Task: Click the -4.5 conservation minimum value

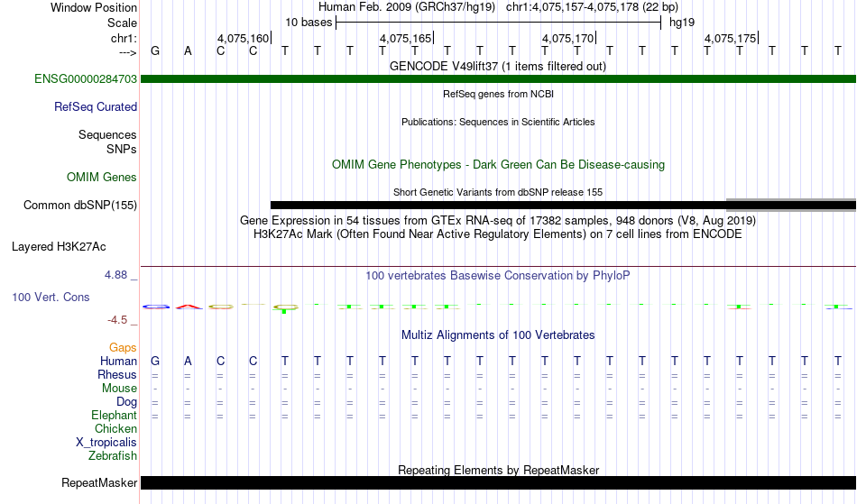Action: 117,319
